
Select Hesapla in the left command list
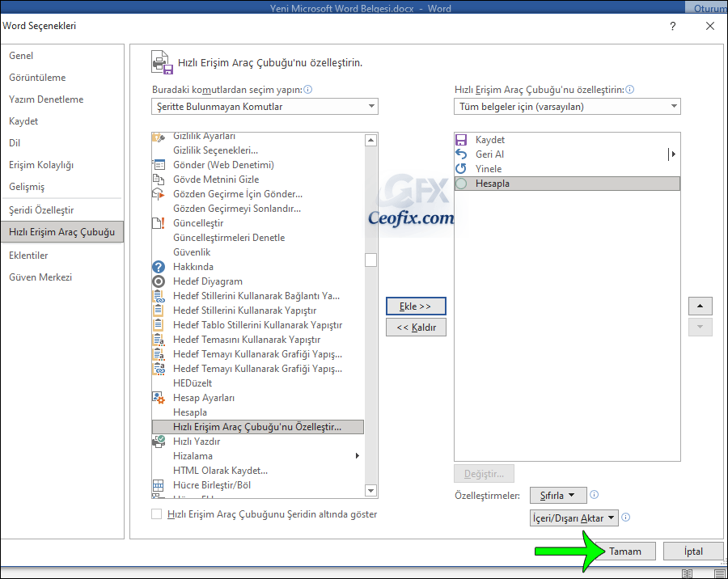pos(258,412)
